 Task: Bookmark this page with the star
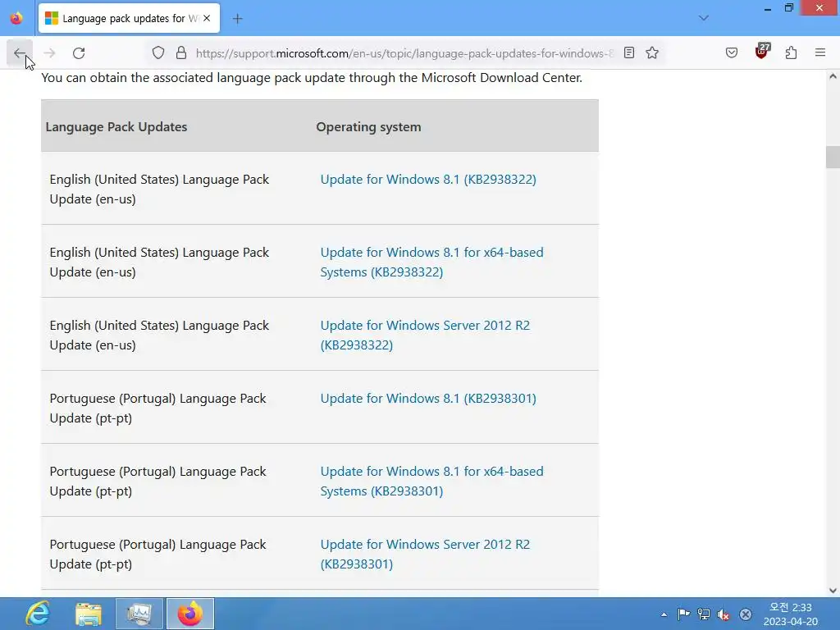pos(652,52)
